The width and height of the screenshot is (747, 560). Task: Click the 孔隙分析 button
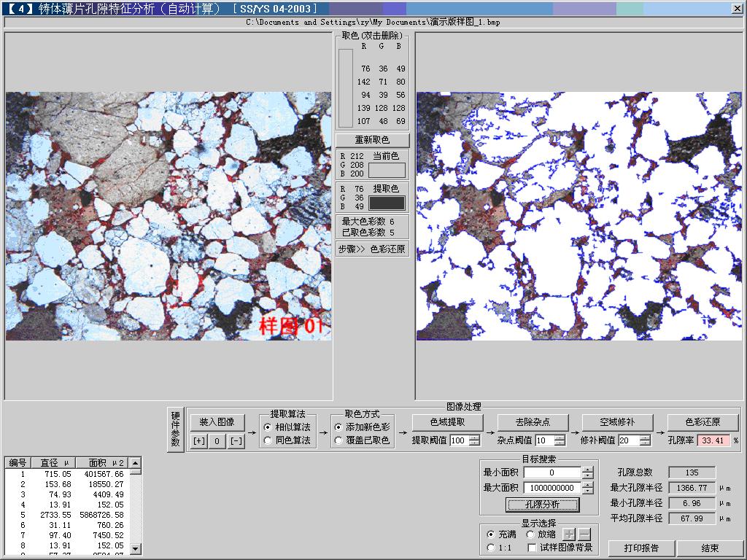(542, 505)
